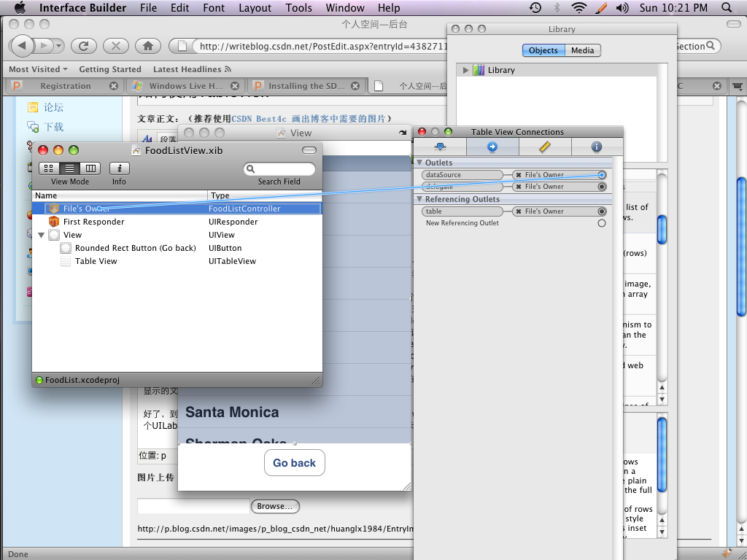
Task: Open the Most Visited bookmarks dropdown
Action: tap(38, 69)
